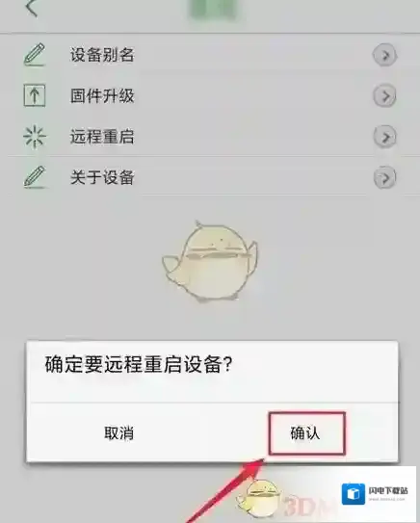
Task: Click the pencil icon beside 设备别名
Action: click(35, 55)
